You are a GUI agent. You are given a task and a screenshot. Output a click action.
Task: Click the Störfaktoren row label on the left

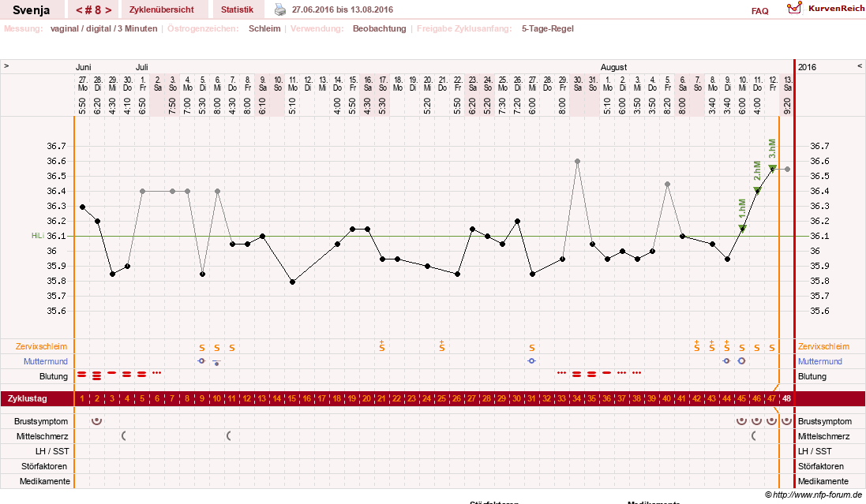[46, 466]
